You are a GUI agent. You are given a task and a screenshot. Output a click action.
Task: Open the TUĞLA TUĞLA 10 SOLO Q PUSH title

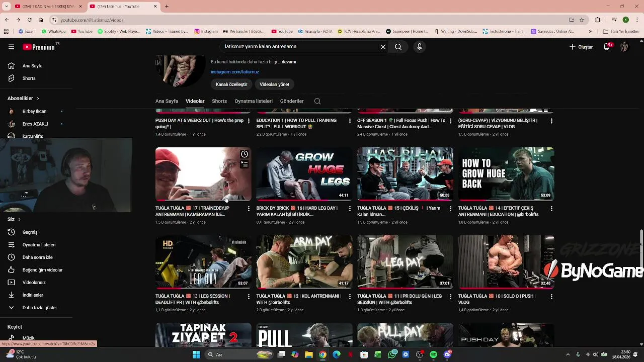pyautogui.click(x=497, y=299)
